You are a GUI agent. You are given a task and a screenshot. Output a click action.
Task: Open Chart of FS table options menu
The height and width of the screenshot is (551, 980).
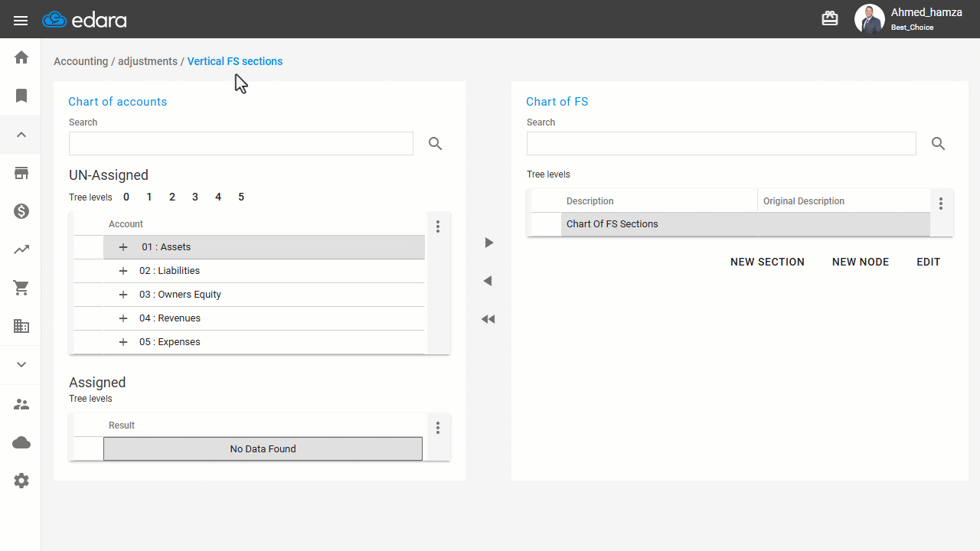pos(941,204)
